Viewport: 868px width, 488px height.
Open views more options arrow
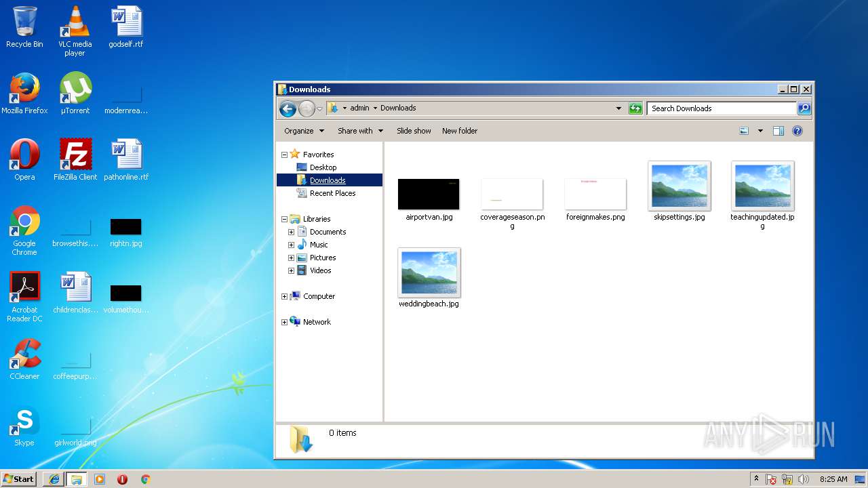point(760,131)
